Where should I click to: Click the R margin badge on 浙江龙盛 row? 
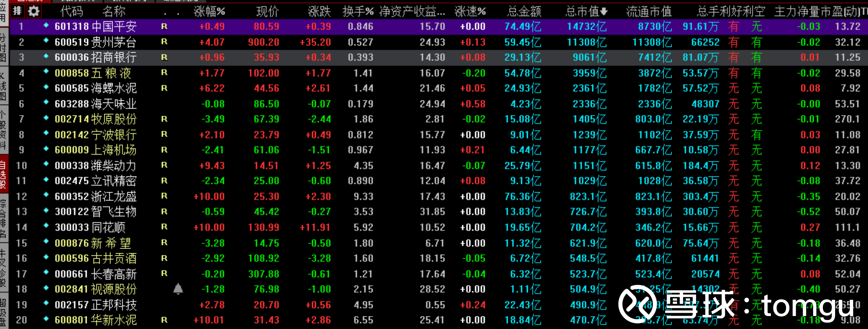click(164, 196)
